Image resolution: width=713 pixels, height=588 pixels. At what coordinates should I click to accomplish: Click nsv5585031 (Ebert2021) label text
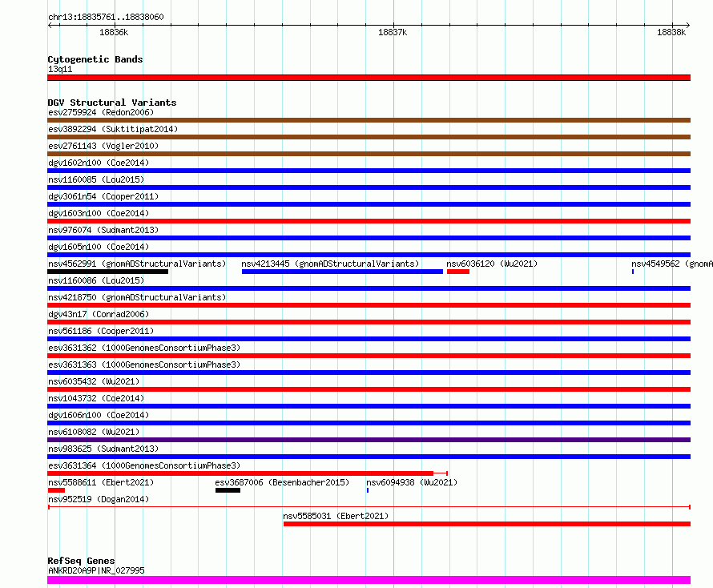336,516
